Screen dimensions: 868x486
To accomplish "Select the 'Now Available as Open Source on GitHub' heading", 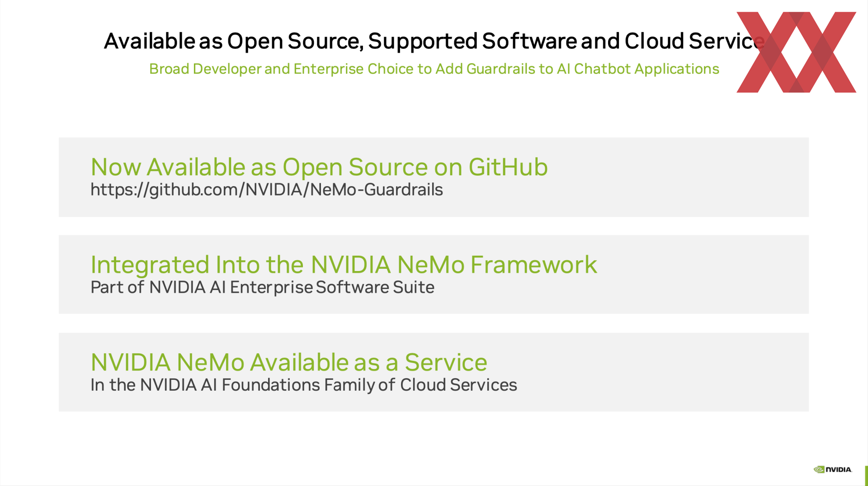I will pos(319,167).
